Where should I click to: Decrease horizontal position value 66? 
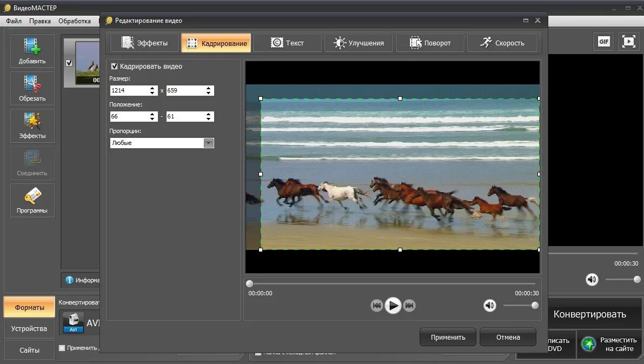(x=152, y=119)
